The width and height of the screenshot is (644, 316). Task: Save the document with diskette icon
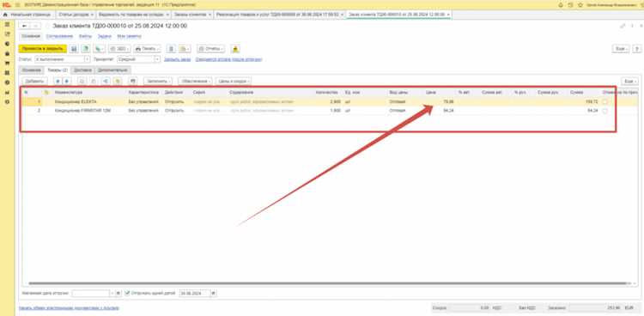pos(74,49)
